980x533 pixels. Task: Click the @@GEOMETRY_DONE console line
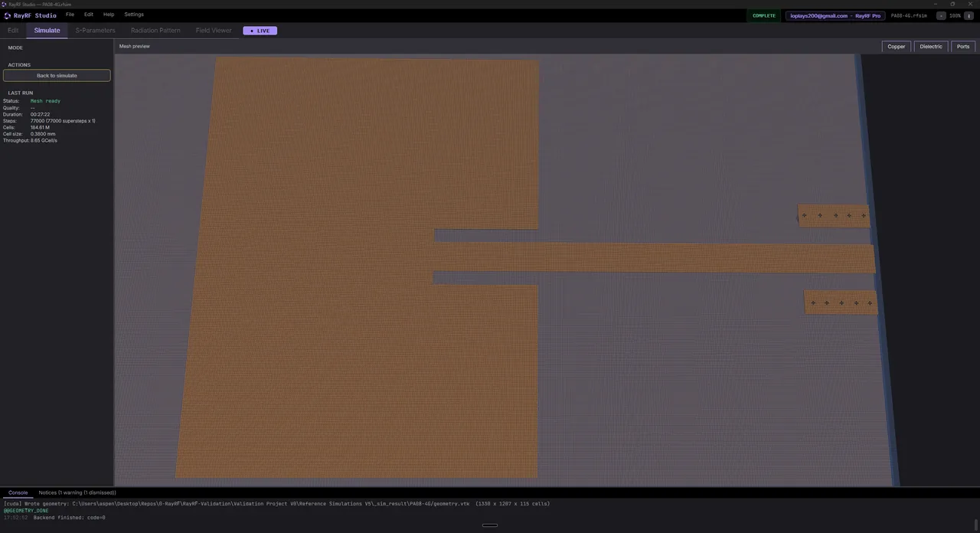click(x=26, y=511)
